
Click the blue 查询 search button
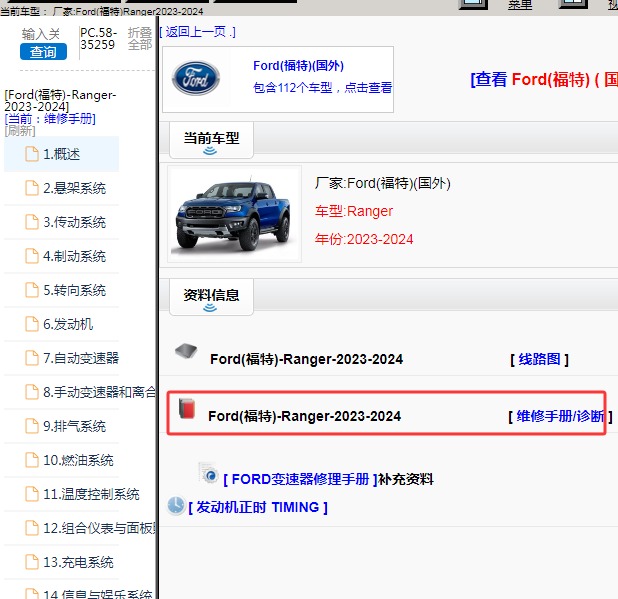coord(43,52)
